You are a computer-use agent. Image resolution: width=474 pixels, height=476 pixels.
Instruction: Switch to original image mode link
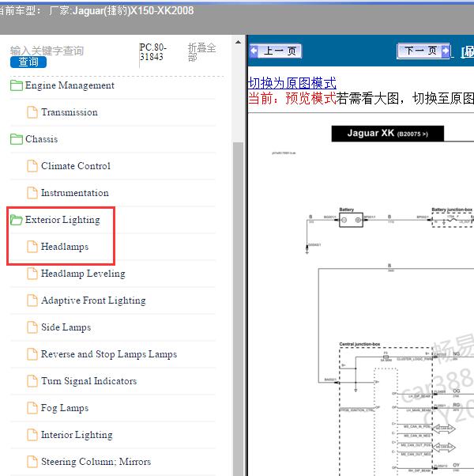coord(292,83)
